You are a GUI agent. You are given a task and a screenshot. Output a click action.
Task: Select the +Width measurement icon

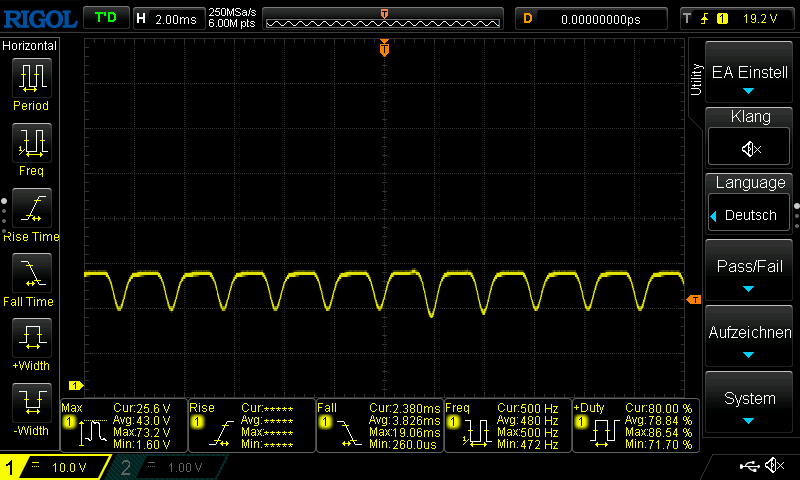(x=32, y=338)
